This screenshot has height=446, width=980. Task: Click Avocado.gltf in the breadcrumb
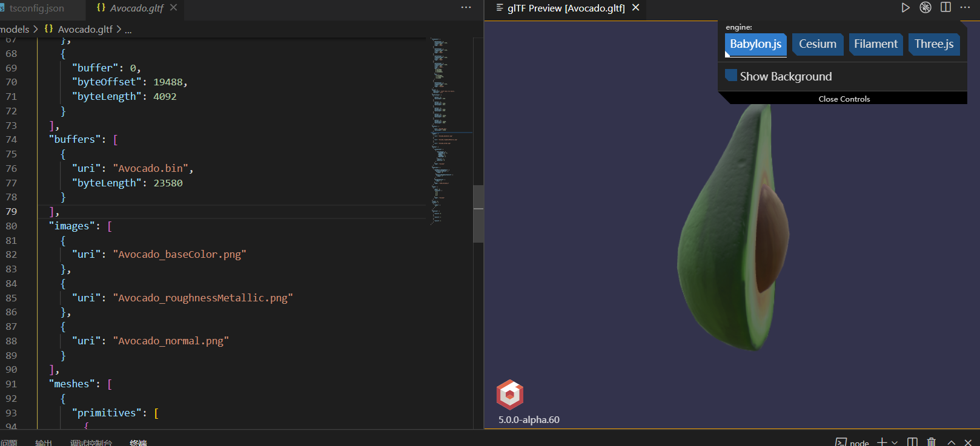(85, 29)
